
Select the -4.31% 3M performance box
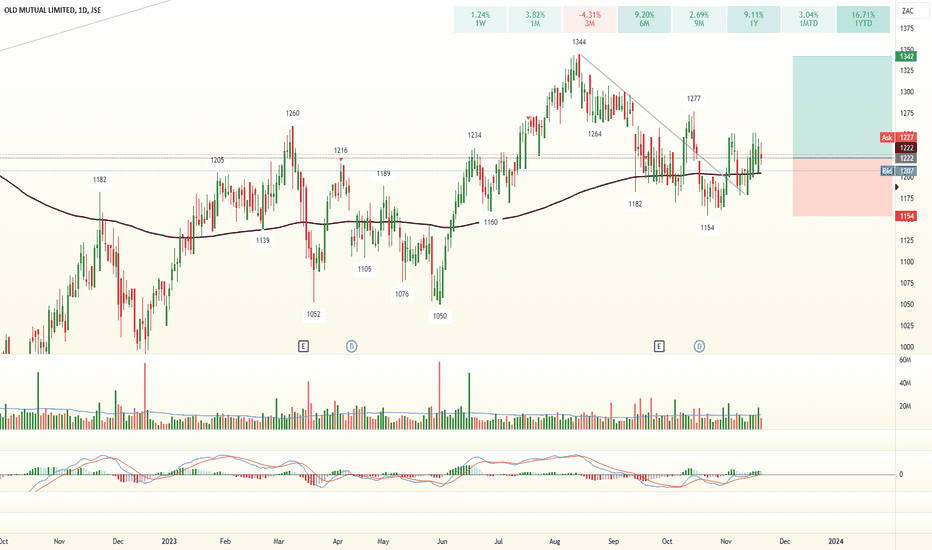point(590,19)
